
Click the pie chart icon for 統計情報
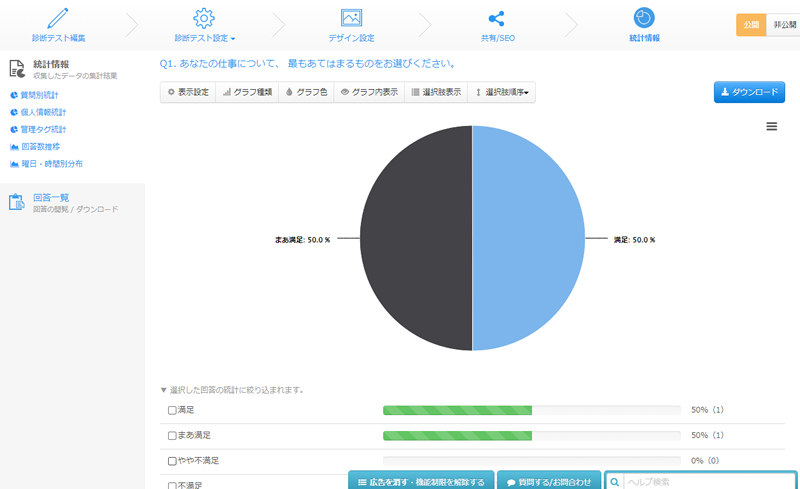tap(644, 18)
